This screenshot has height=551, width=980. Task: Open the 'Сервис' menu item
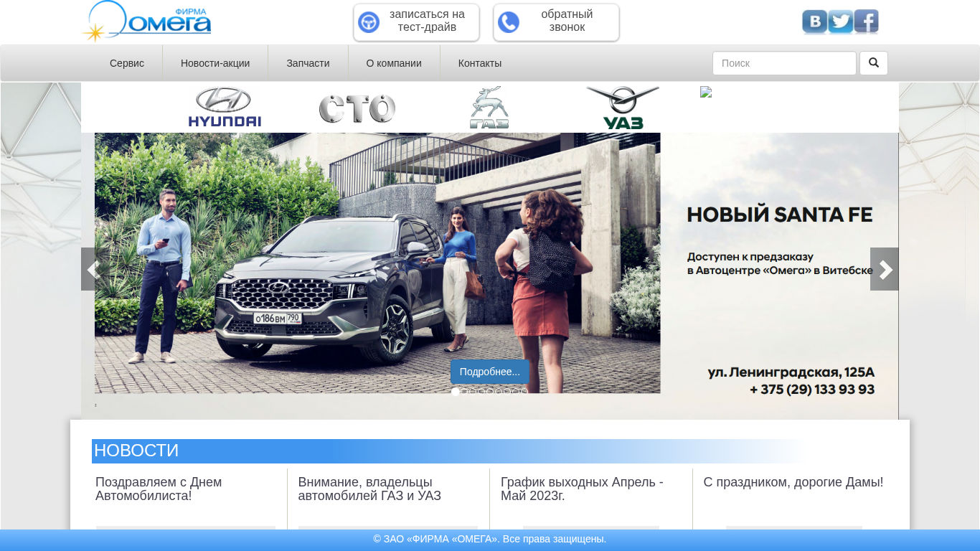click(127, 63)
